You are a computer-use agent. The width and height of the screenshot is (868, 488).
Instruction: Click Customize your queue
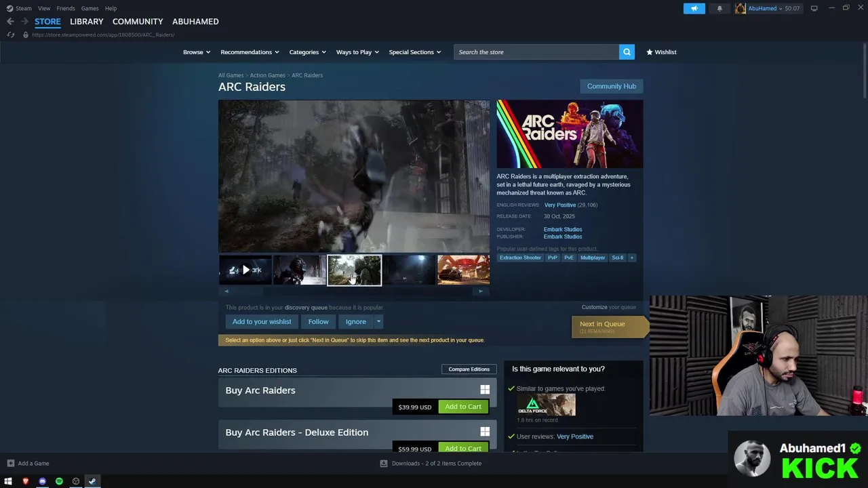(x=608, y=307)
